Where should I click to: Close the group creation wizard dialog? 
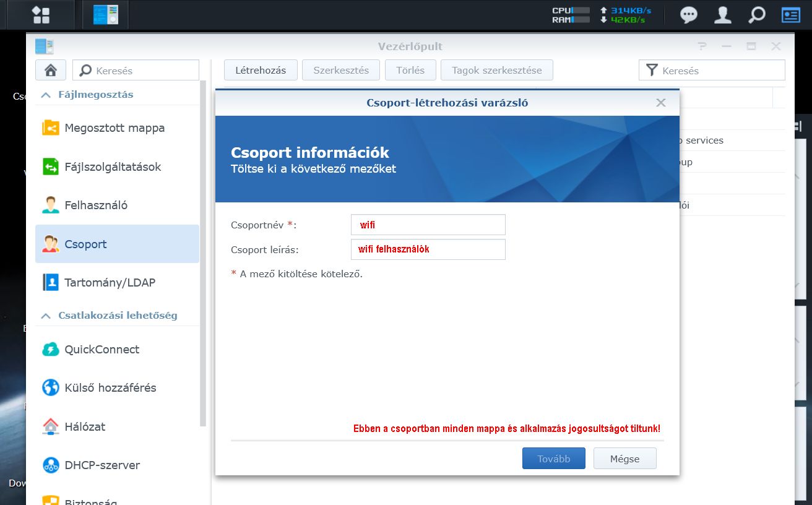(661, 103)
